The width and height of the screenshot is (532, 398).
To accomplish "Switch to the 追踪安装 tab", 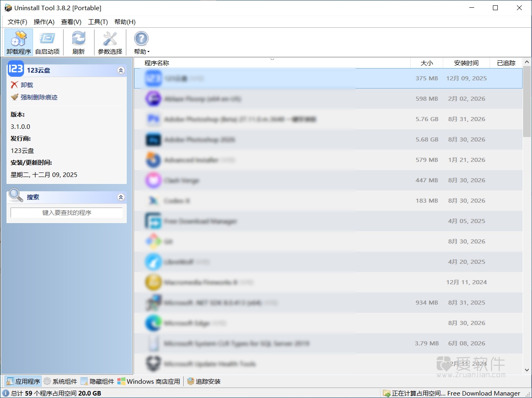I will tap(204, 381).
